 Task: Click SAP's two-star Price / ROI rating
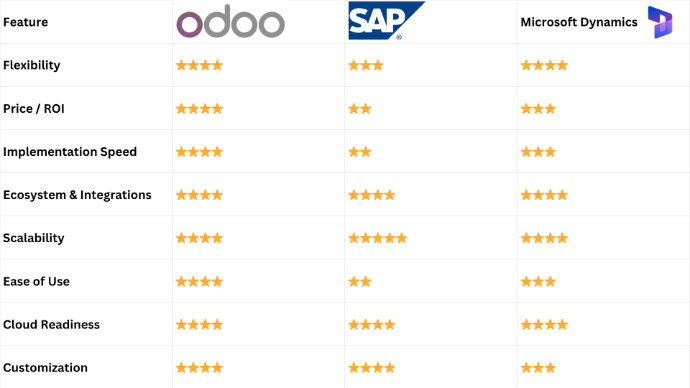360,109
